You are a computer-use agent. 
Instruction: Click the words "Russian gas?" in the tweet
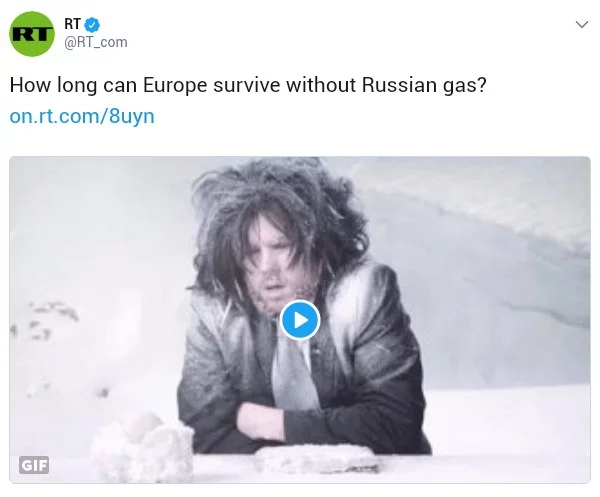point(424,85)
